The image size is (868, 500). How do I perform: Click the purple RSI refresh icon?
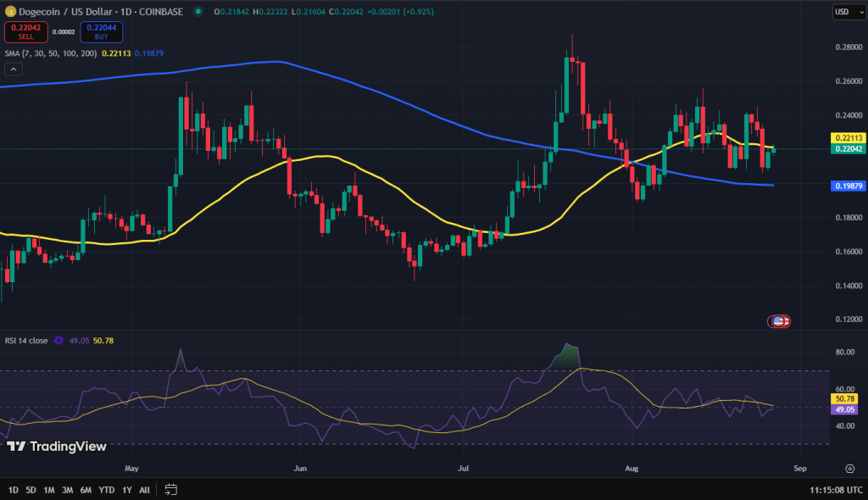(x=58, y=341)
